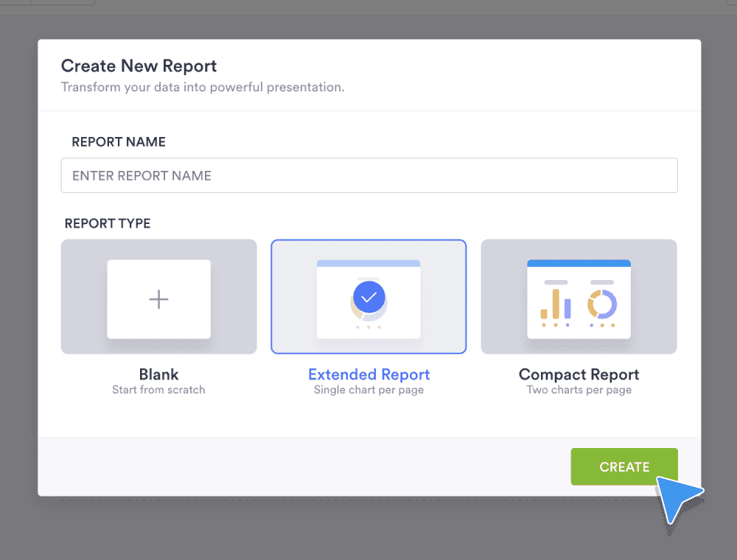
Task: Click the plus icon in the Blank card
Action: pyautogui.click(x=158, y=299)
